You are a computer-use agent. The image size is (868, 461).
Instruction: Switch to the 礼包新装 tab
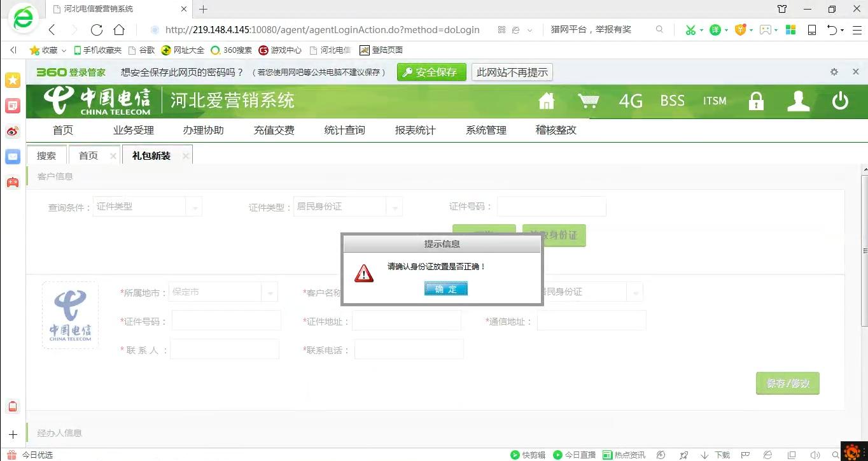pyautogui.click(x=150, y=155)
